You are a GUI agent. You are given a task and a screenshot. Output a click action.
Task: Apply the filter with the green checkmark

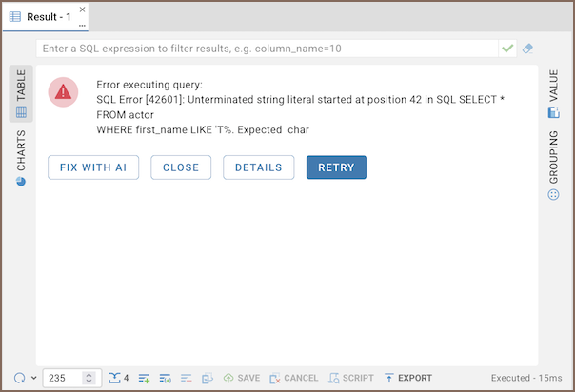506,49
